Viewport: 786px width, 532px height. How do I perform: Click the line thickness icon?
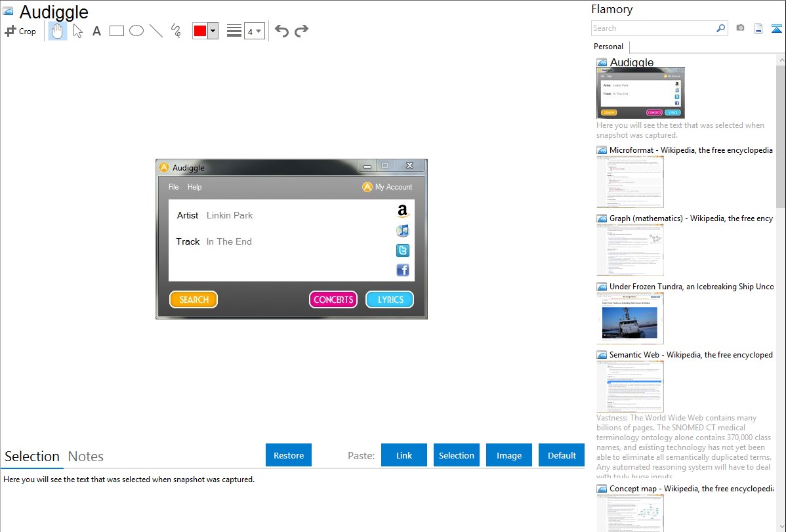[x=234, y=31]
